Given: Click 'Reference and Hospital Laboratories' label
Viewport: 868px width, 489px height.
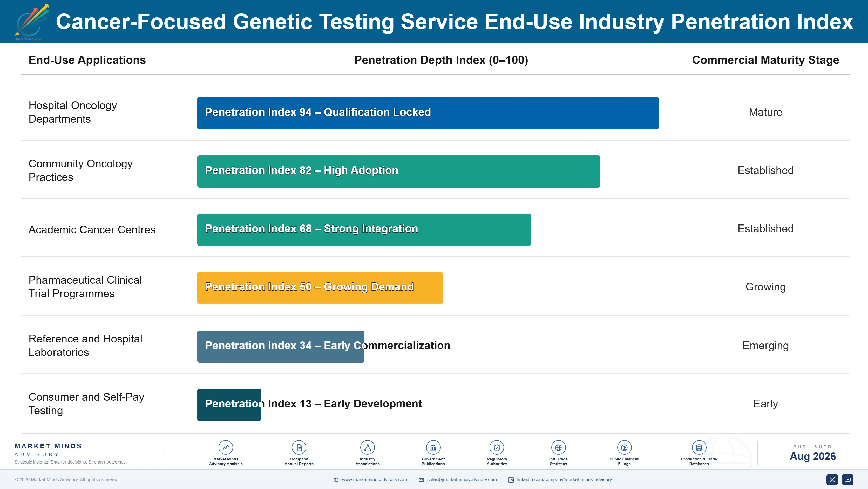Looking at the screenshot, I should point(86,345).
